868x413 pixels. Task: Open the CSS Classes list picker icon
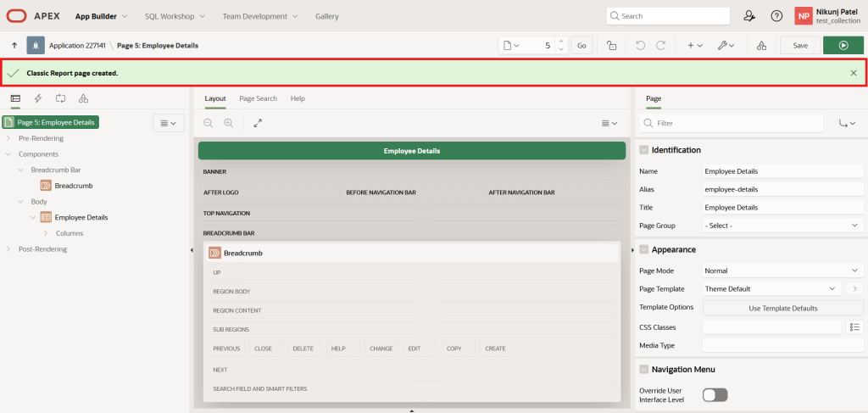pyautogui.click(x=854, y=327)
